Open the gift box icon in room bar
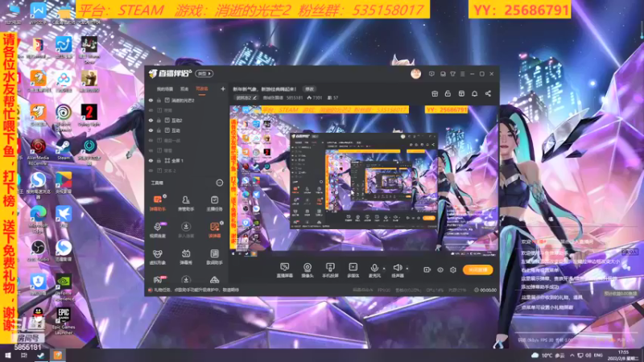 [x=435, y=93]
